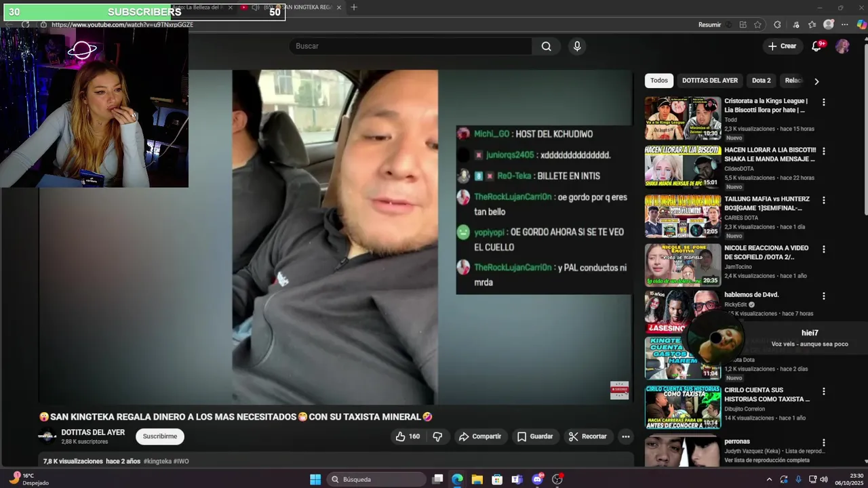The image size is (868, 488).
Task: Open Microsoft Store from taskbar
Action: [x=497, y=479]
